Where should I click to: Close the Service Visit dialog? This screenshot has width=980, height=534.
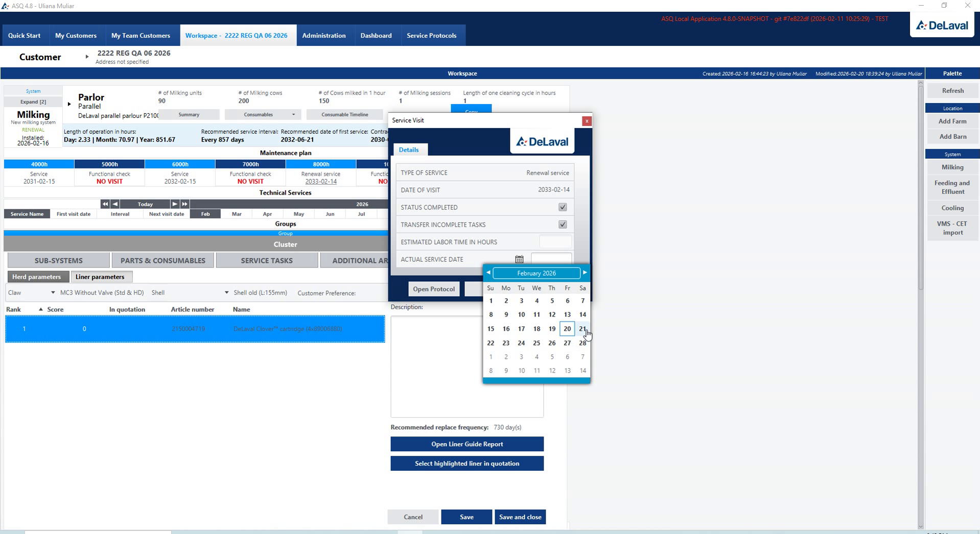(x=587, y=121)
